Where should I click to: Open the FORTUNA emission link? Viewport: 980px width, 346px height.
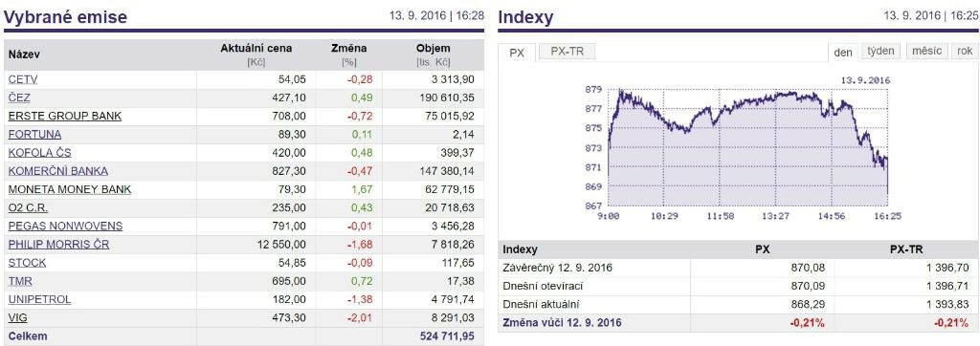click(x=35, y=134)
